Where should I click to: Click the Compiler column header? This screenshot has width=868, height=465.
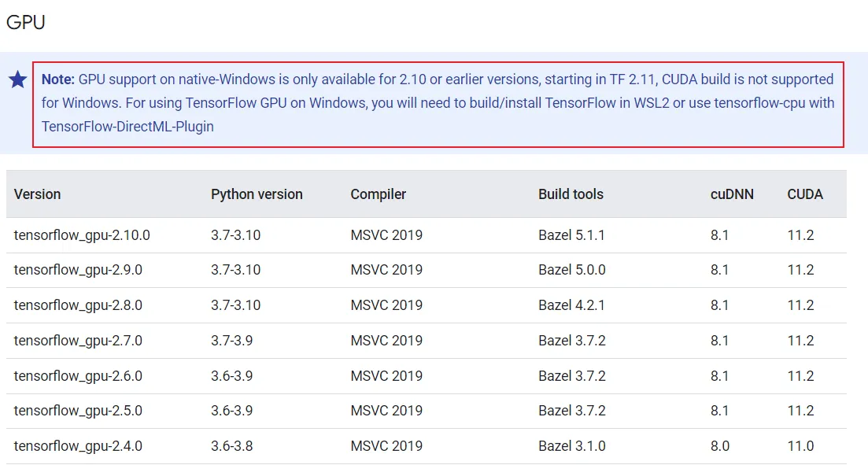pos(378,194)
